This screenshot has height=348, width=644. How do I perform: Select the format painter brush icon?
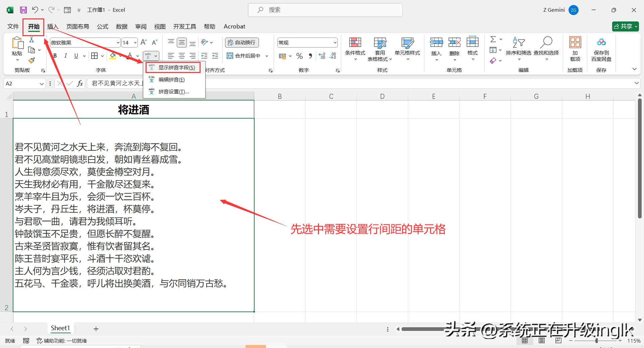[32, 60]
